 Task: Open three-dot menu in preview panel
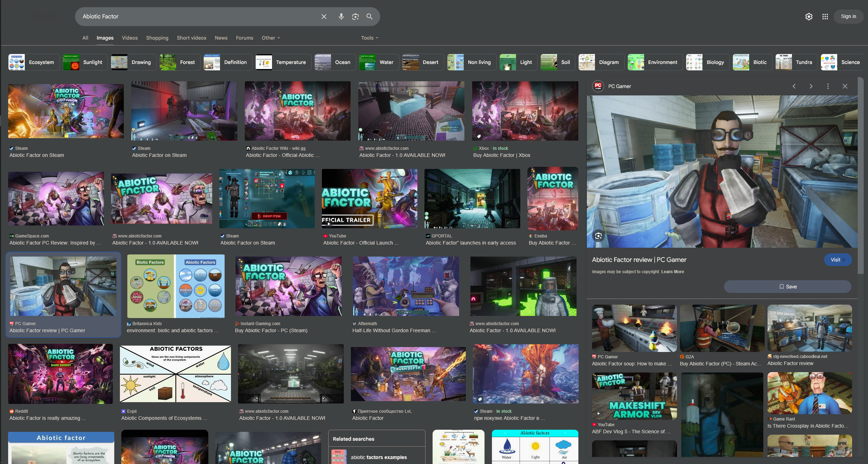[828, 86]
